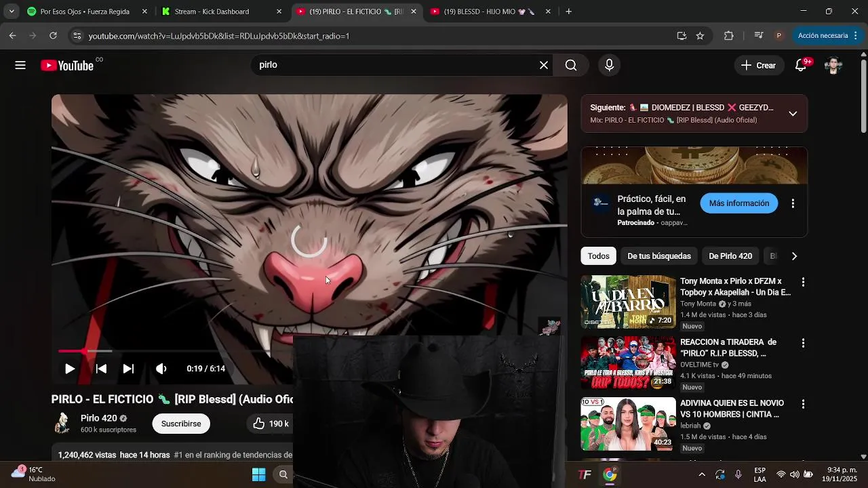868x488 pixels.
Task: Open the Un Dia En Mi Barrio thumbnail
Action: click(x=628, y=302)
